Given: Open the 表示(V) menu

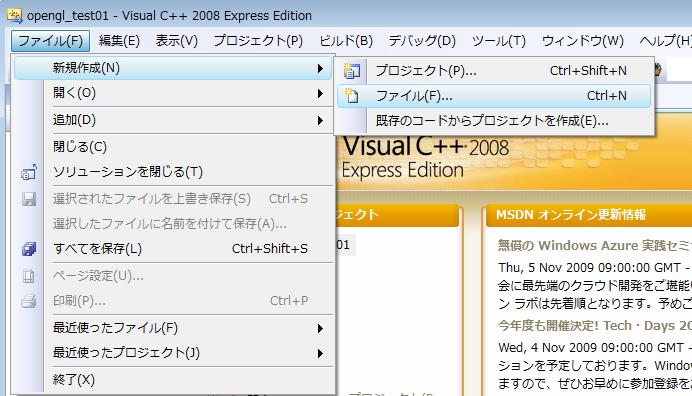Looking at the screenshot, I should pos(177,41).
